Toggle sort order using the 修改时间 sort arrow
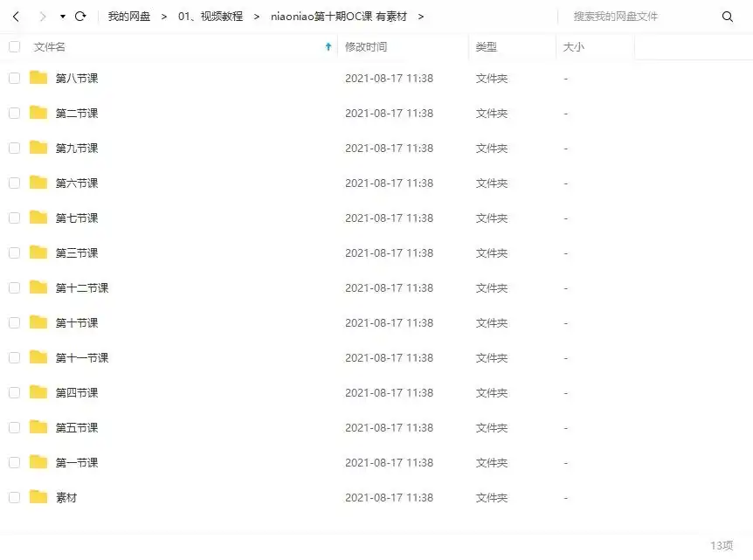Image resolution: width=753 pixels, height=560 pixels. click(328, 46)
